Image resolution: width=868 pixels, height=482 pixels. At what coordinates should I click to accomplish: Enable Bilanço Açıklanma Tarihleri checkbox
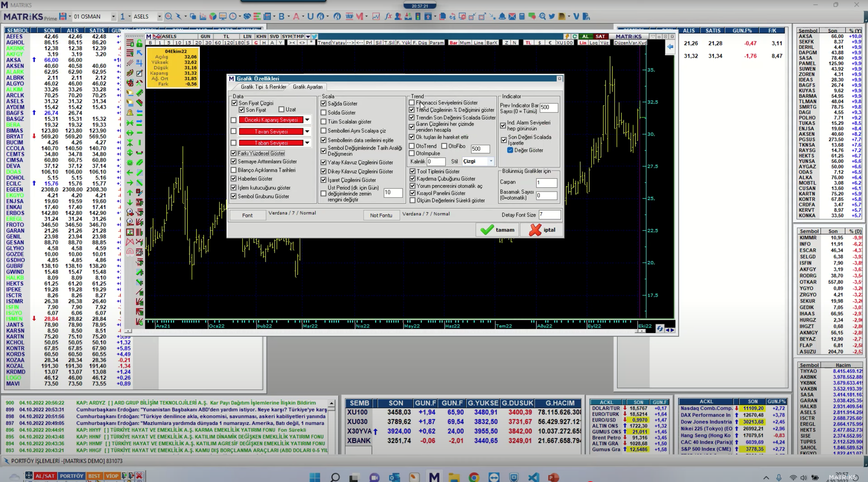pos(234,170)
